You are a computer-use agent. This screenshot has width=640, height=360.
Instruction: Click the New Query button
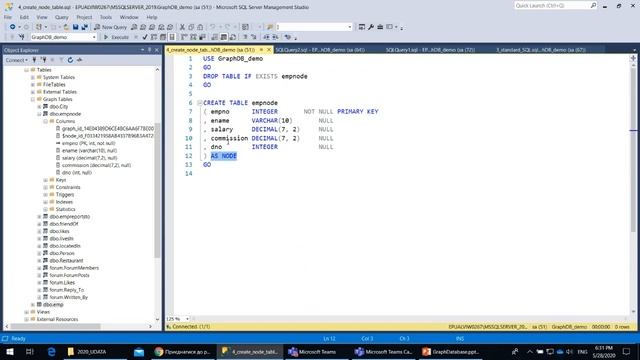point(111,27)
